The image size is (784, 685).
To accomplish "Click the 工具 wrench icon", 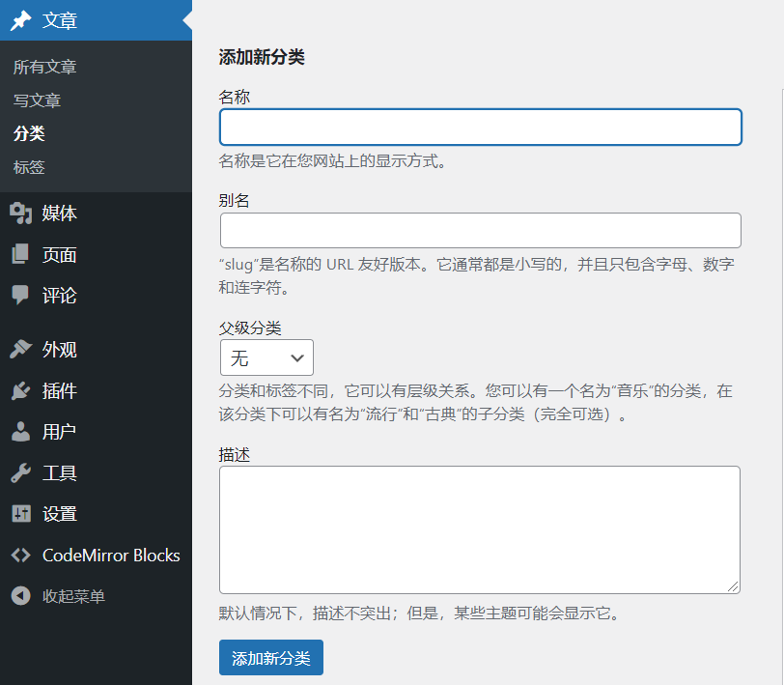I will point(20,473).
